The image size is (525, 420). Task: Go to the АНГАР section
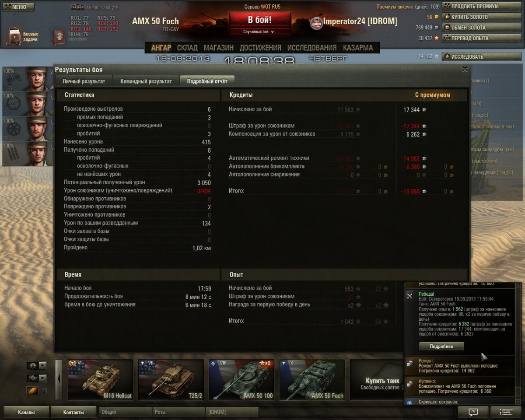(161, 48)
